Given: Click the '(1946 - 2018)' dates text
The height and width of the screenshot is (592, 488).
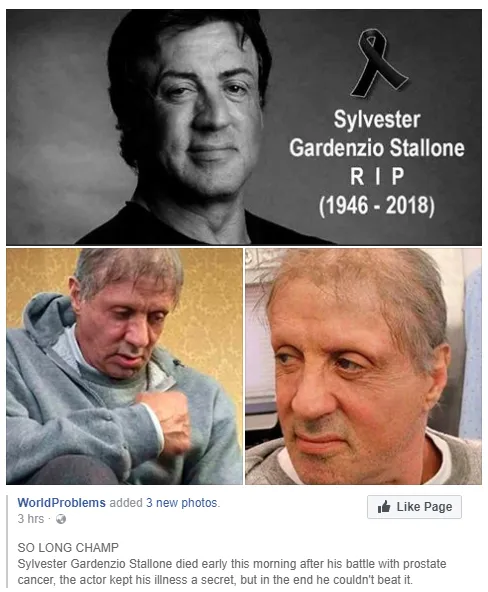Looking at the screenshot, I should 377,205.
